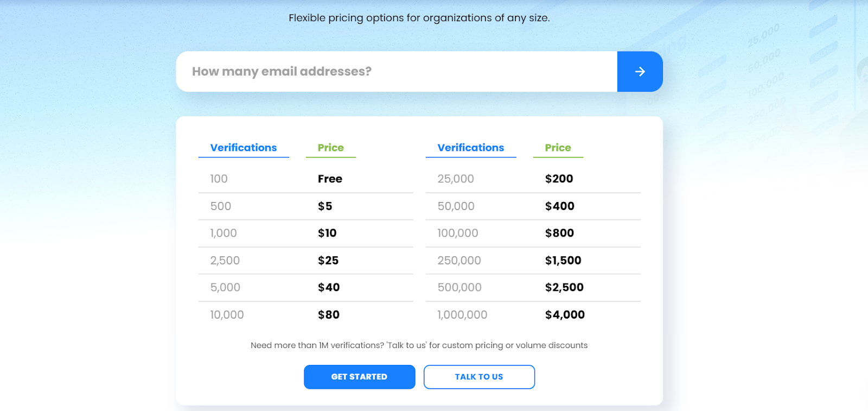
Task: Select the 25,000 verifications $200 row
Action: [533, 178]
